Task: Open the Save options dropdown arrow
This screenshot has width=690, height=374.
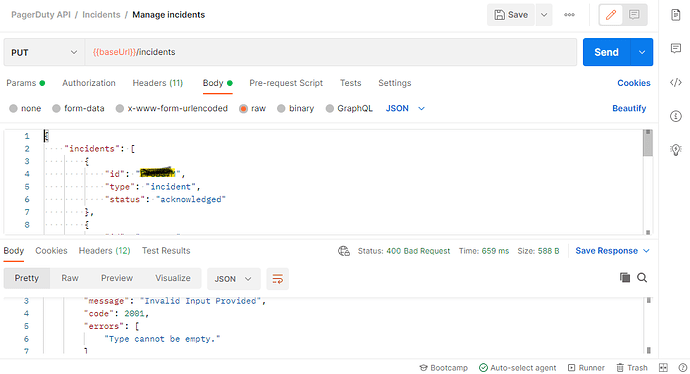Action: (544, 15)
